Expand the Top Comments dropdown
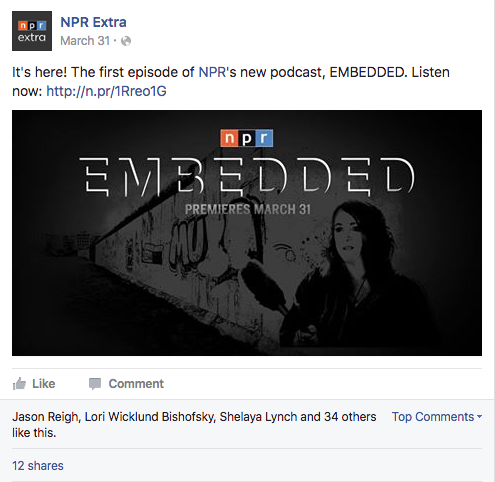The height and width of the screenshot is (482, 495). 437,417
